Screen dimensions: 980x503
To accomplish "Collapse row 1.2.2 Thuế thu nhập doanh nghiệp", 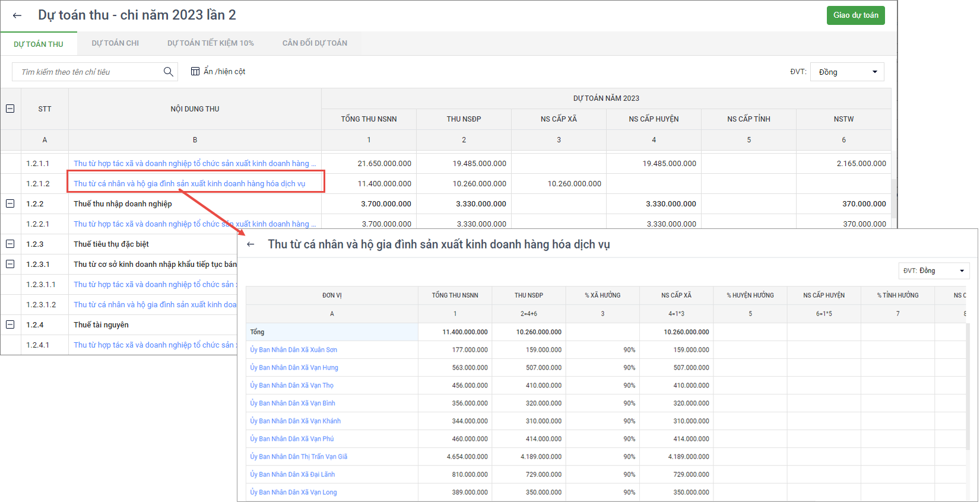I will click(10, 203).
